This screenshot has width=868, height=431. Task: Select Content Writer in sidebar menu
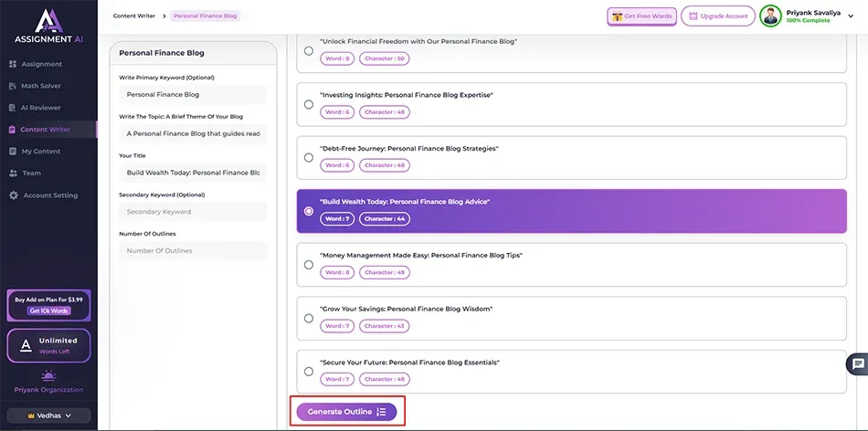(46, 130)
